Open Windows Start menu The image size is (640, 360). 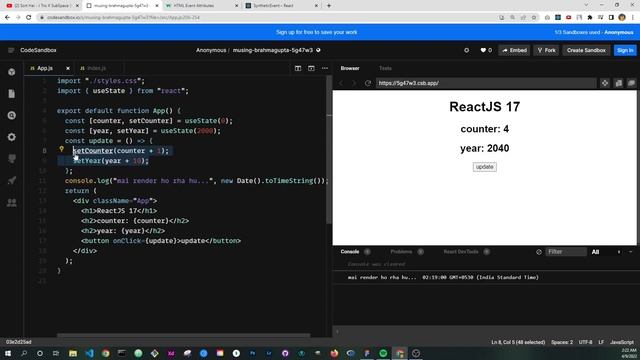8,353
